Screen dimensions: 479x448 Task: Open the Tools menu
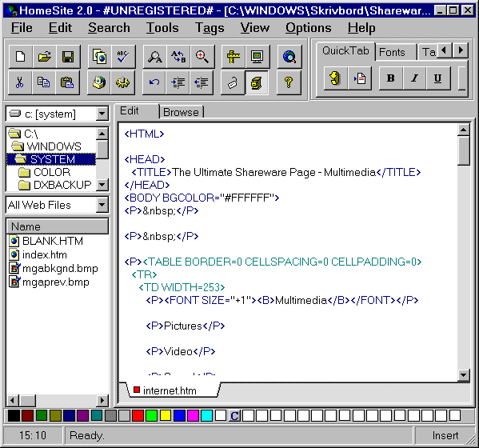point(162,28)
